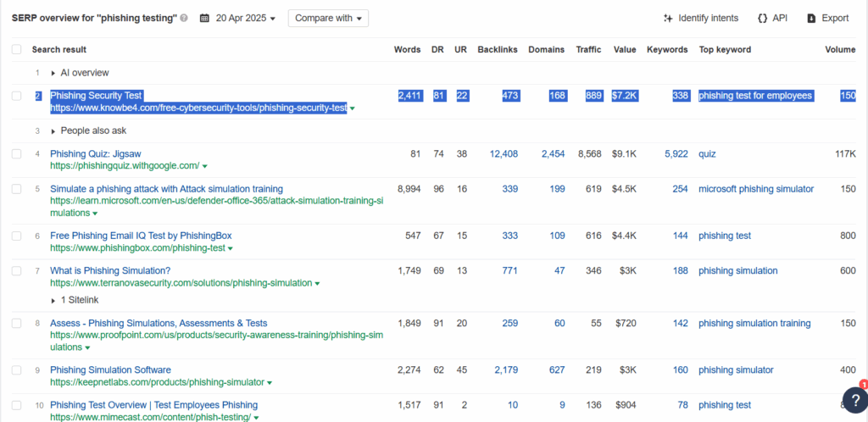The image size is (868, 422).
Task: Check the box for Phishing Quiz: Jigsaw row
Action: tap(17, 153)
